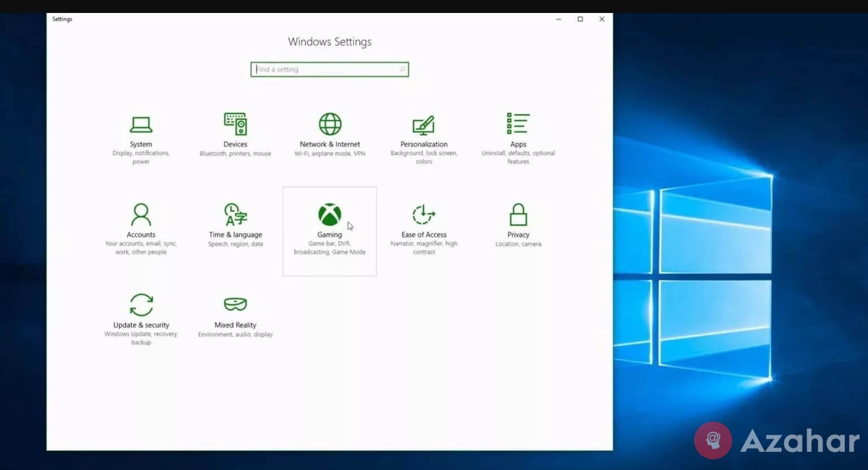The height and width of the screenshot is (470, 868).
Task: Open Accounts via the person icon
Action: coord(141,215)
